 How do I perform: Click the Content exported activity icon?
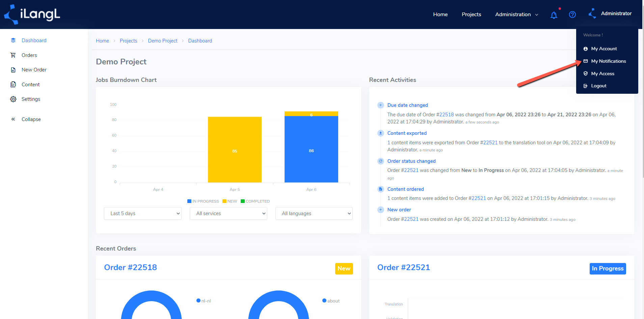(x=381, y=133)
